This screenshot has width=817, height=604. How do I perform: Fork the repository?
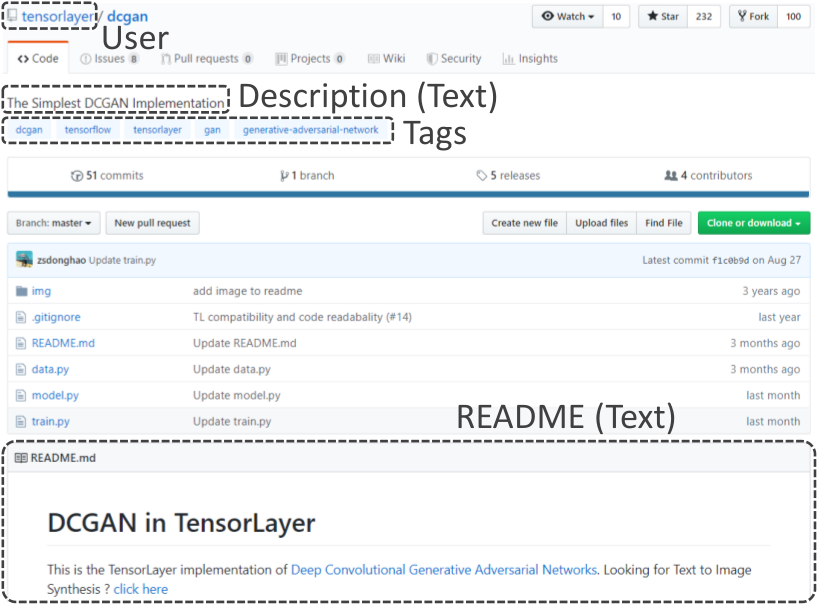coord(753,17)
